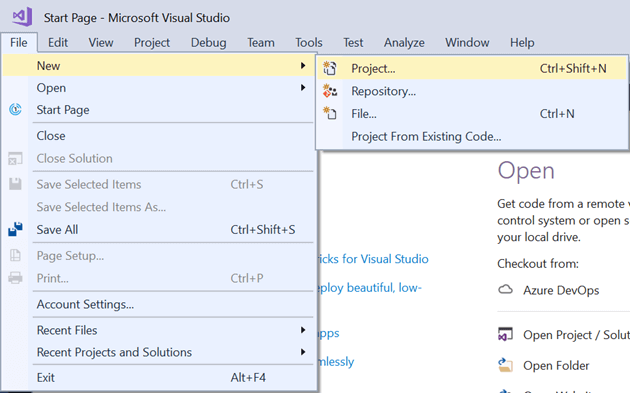This screenshot has width=630, height=393.
Task: Click the Ctrl+Shift+S shortcut text
Action: pos(263,229)
